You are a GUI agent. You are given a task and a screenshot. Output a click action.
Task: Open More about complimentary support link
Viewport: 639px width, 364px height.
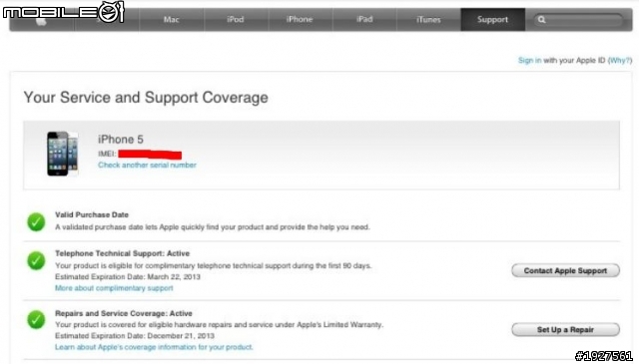(x=114, y=288)
